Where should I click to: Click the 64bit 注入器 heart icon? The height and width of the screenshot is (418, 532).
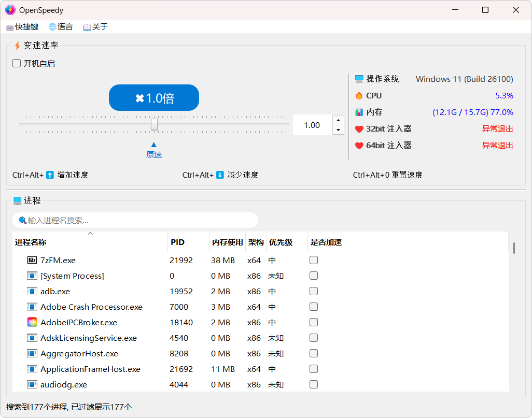(x=359, y=146)
